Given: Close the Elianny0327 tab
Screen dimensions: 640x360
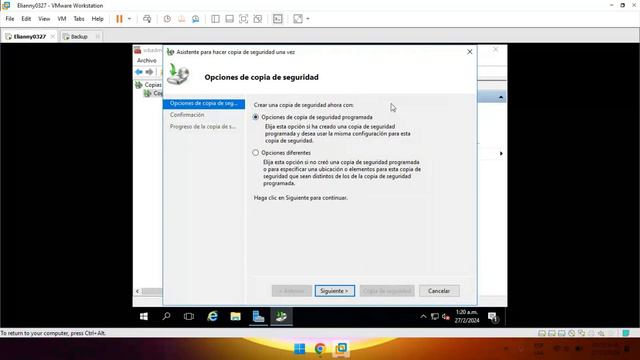Looking at the screenshot, I should click(53, 36).
